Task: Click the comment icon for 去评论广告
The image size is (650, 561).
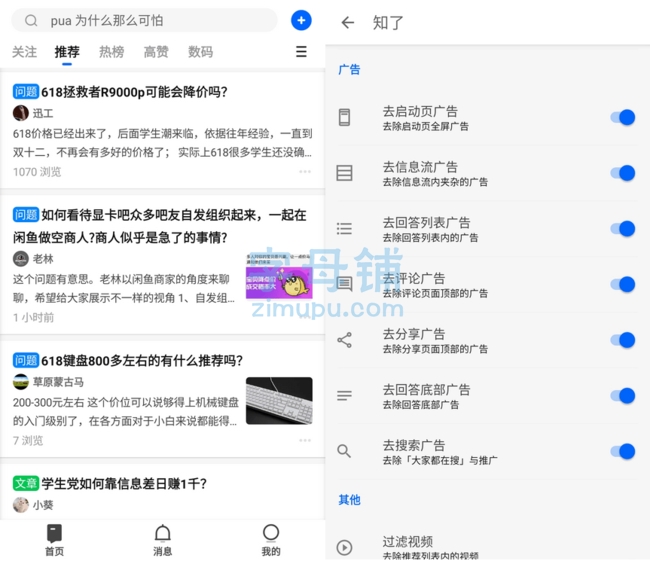Action: click(x=344, y=284)
